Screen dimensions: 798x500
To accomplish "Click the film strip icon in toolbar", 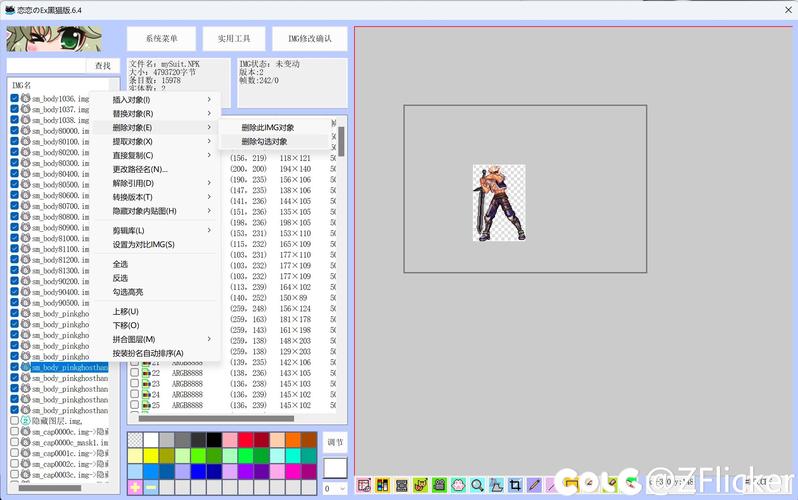I will [402, 485].
